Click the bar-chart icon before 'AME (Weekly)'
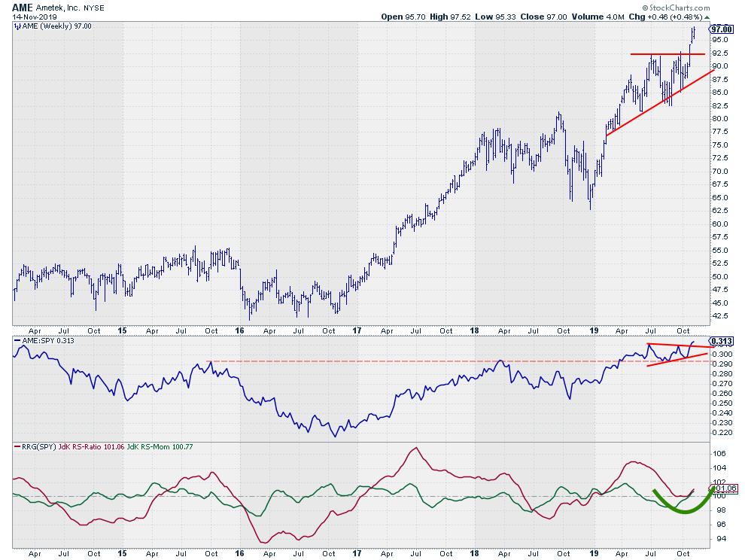The height and width of the screenshot is (560, 745). pyautogui.click(x=18, y=26)
